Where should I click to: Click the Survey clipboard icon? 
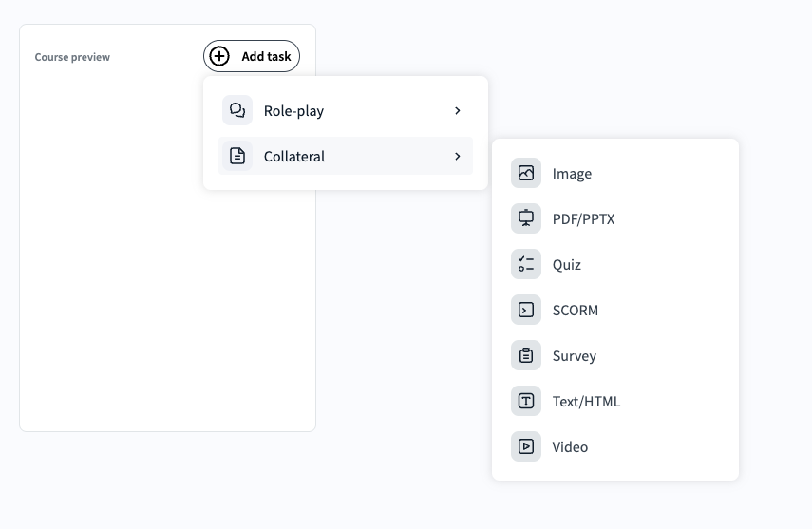pyautogui.click(x=526, y=355)
